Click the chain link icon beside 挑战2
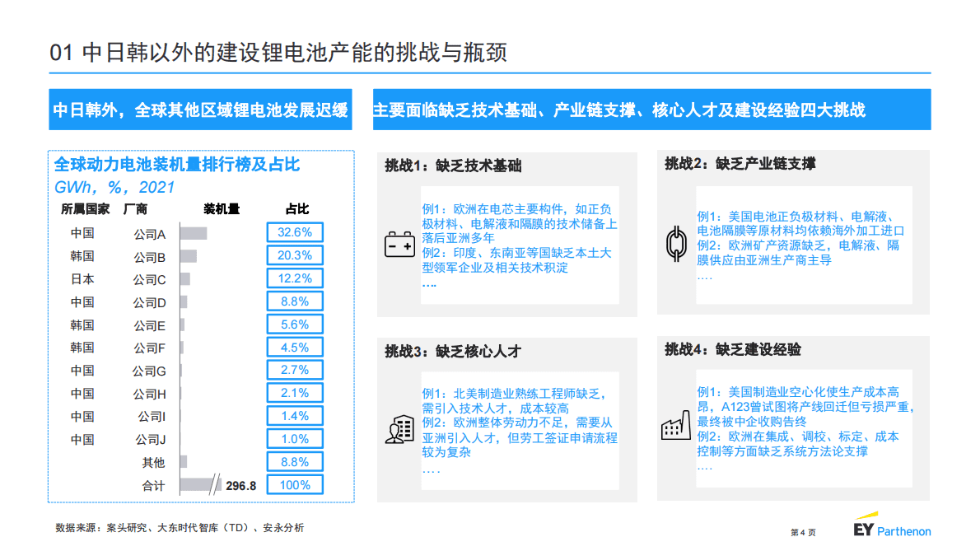 click(679, 243)
